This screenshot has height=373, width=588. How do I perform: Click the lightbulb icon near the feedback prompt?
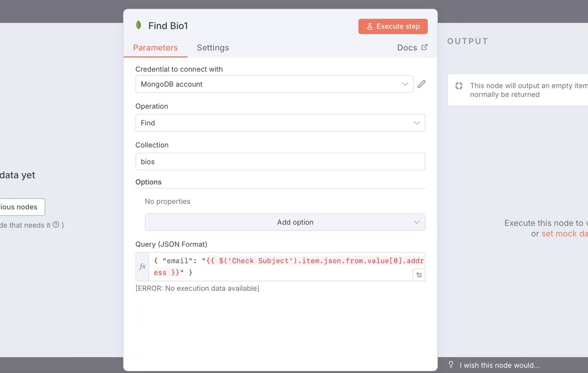coord(451,365)
